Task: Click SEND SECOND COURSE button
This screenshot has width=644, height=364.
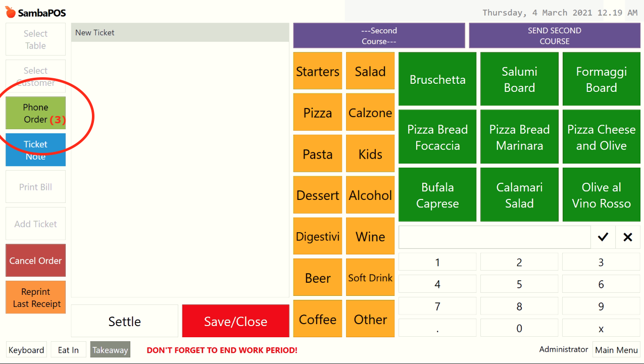Action: click(555, 36)
